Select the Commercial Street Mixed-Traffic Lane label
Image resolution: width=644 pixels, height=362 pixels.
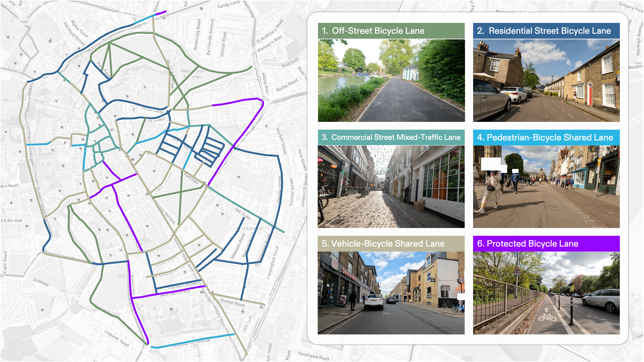click(391, 137)
